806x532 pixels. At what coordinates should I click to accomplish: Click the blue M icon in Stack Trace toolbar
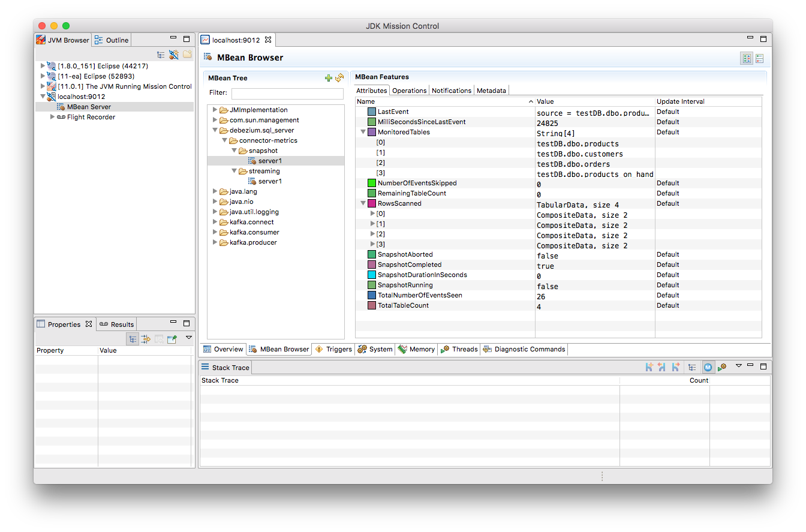click(708, 366)
